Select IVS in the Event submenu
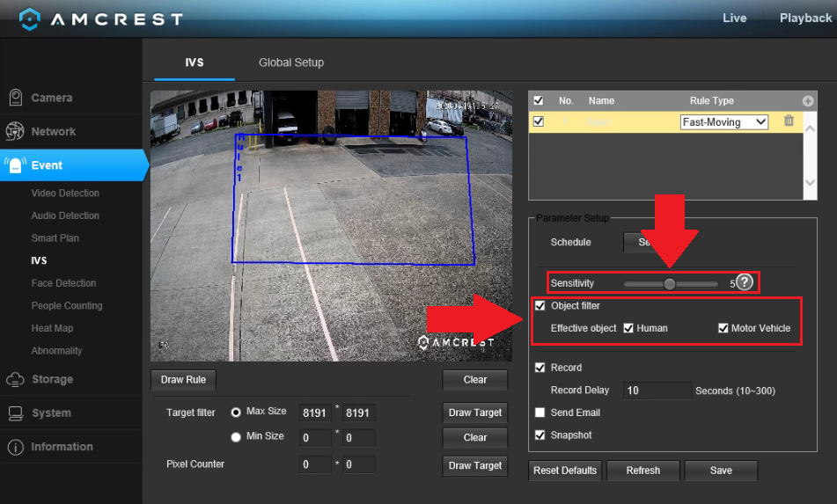 click(x=39, y=260)
